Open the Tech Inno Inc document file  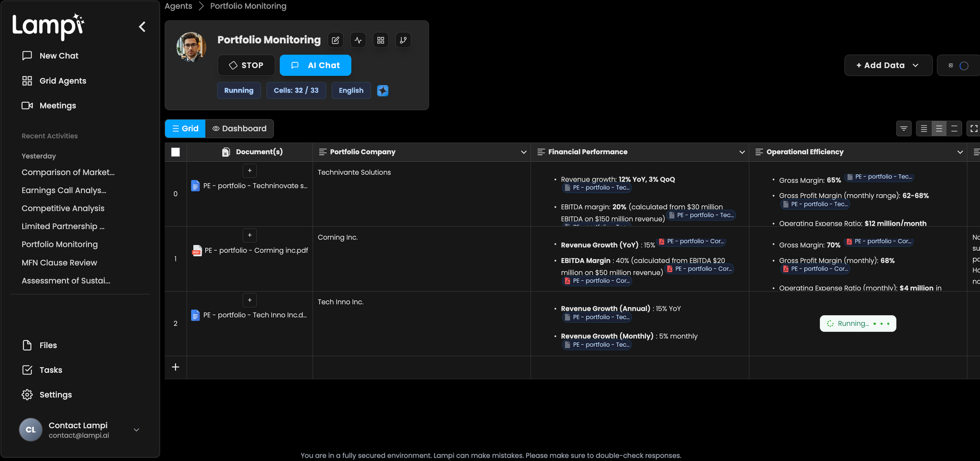click(249, 315)
